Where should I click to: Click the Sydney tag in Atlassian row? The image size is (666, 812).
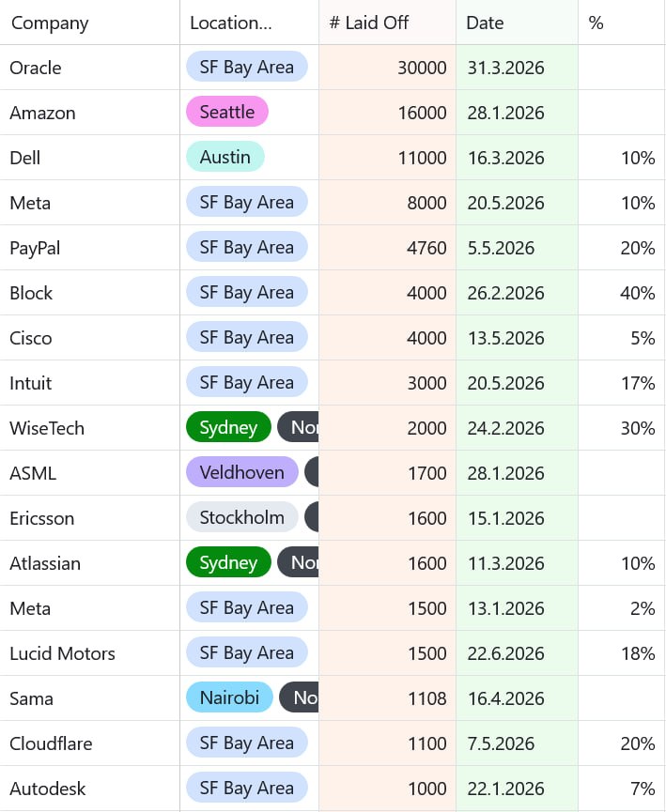(x=228, y=562)
